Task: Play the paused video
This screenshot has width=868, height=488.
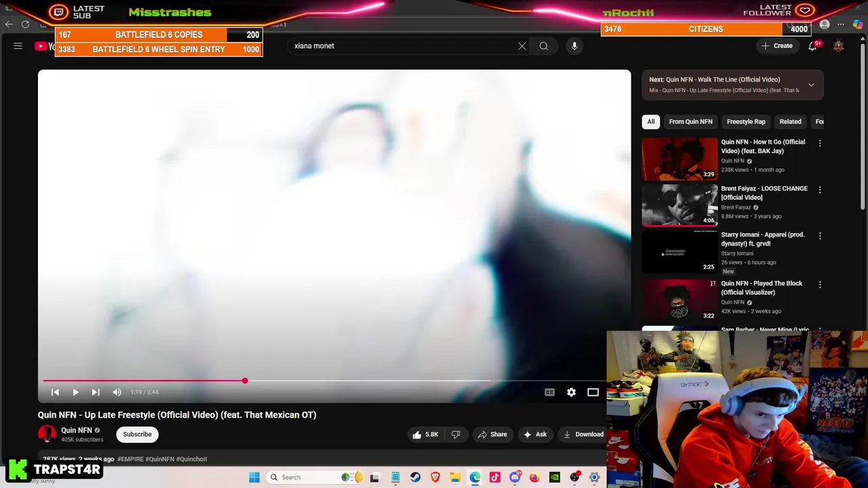Action: point(76,392)
